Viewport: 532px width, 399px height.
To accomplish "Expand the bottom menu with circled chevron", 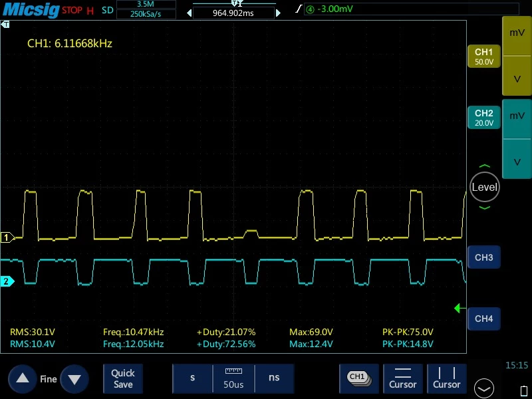I will click(x=484, y=388).
